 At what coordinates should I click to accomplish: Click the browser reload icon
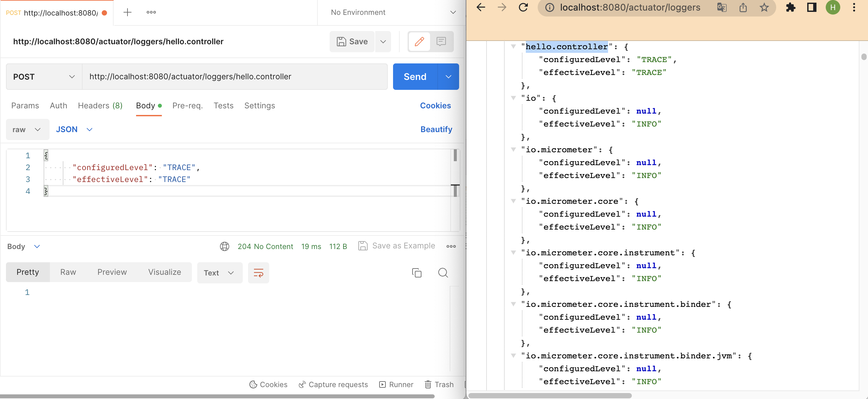click(x=523, y=7)
